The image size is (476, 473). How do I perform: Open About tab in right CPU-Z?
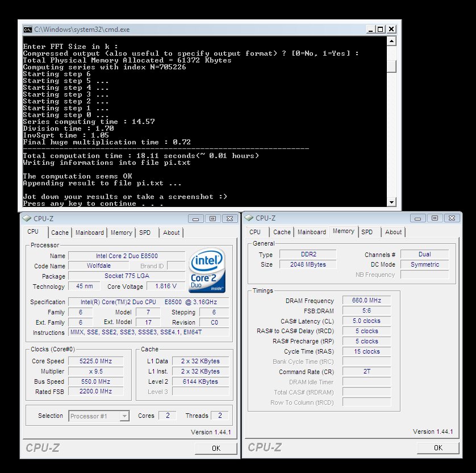(393, 232)
